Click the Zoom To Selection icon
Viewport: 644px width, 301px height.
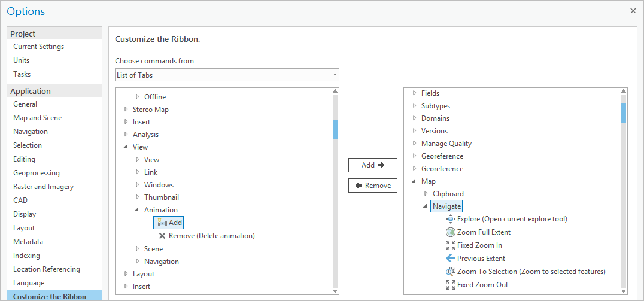(451, 272)
